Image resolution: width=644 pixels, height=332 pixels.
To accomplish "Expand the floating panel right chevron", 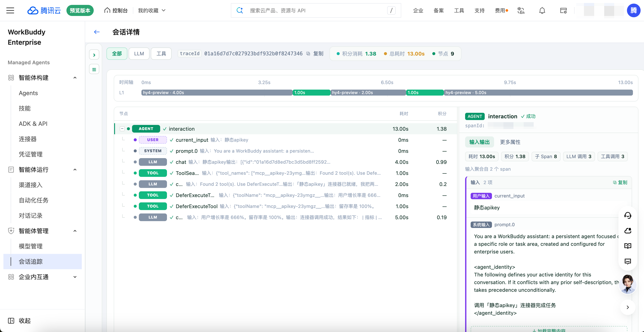I will (628, 307).
